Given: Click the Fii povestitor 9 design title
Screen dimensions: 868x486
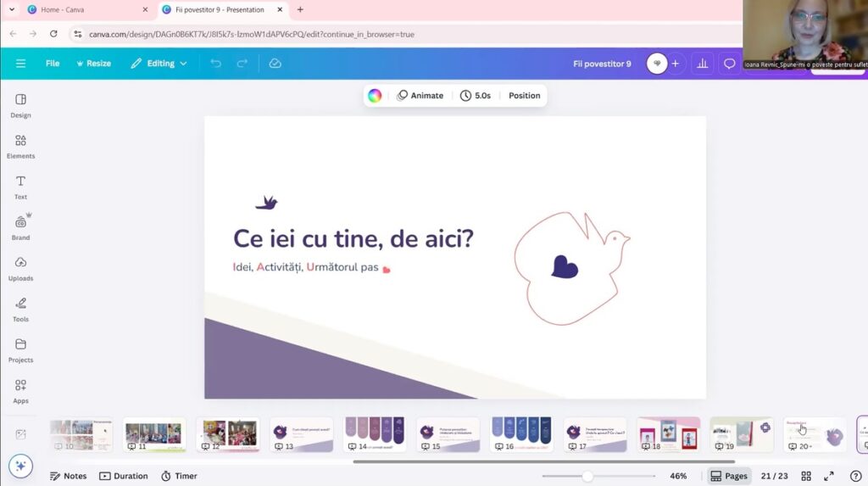Looking at the screenshot, I should click(x=602, y=64).
